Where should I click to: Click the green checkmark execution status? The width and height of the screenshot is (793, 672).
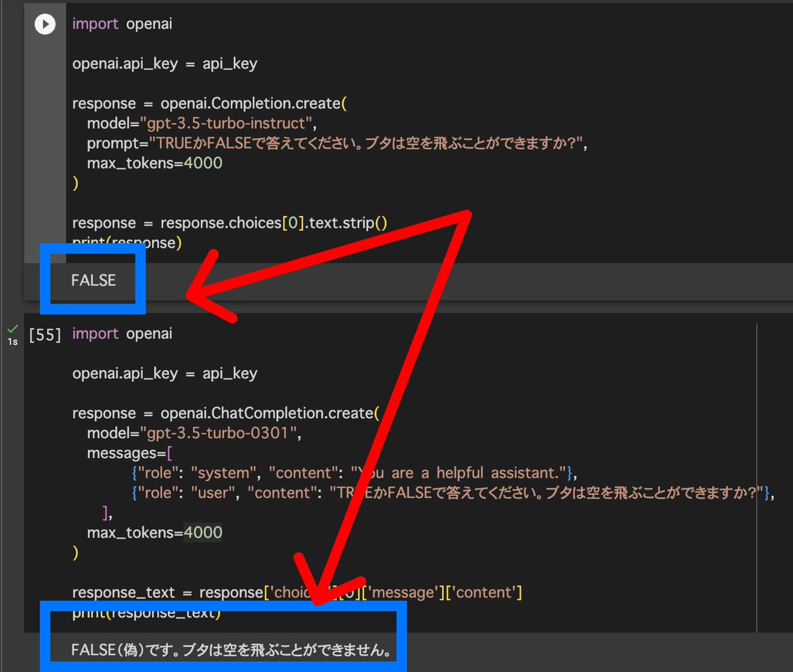[x=12, y=328]
